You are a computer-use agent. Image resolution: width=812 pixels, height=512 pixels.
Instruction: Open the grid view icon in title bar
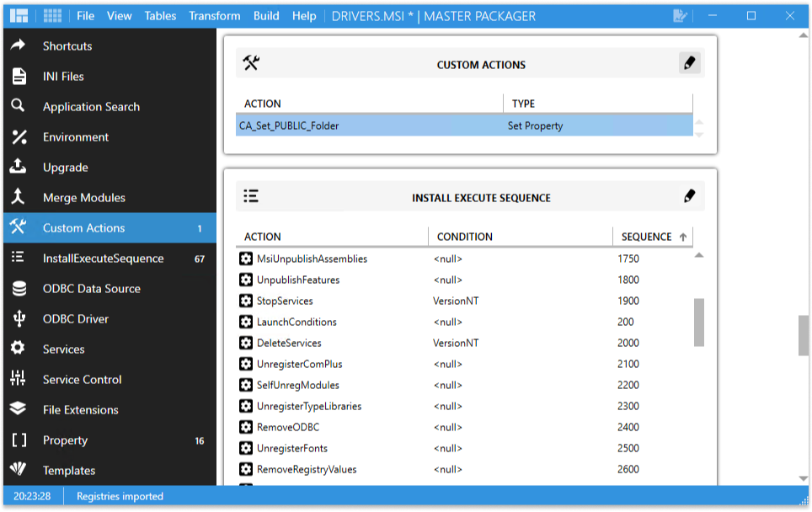[52, 16]
